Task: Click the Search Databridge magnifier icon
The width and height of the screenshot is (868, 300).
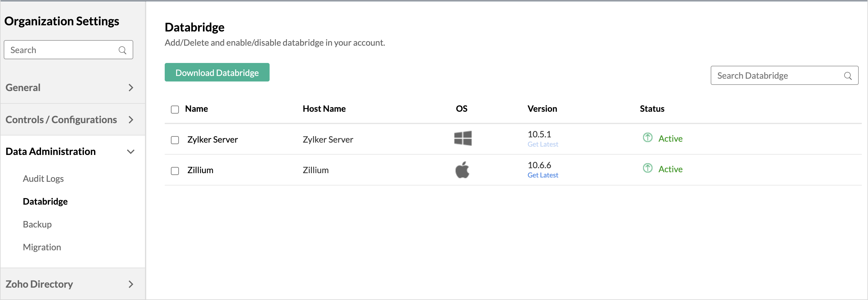Action: click(x=848, y=76)
